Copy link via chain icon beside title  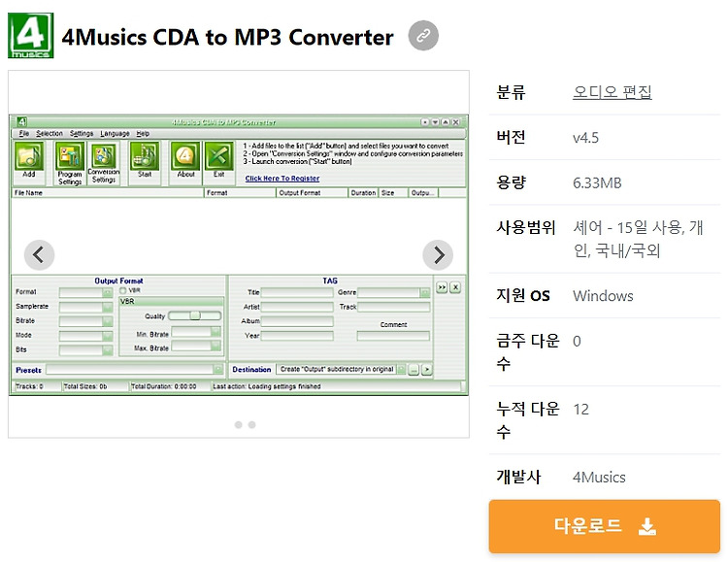click(423, 36)
